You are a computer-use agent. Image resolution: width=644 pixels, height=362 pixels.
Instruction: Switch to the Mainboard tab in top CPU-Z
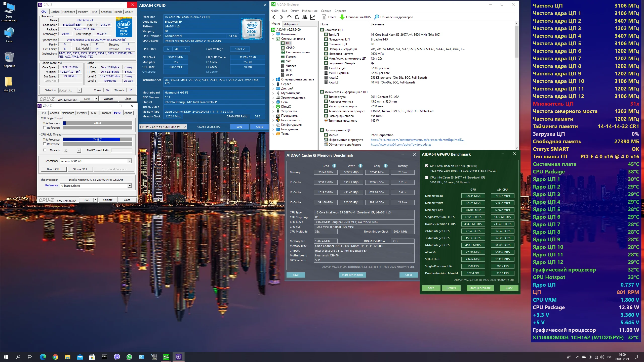pyautogui.click(x=69, y=12)
